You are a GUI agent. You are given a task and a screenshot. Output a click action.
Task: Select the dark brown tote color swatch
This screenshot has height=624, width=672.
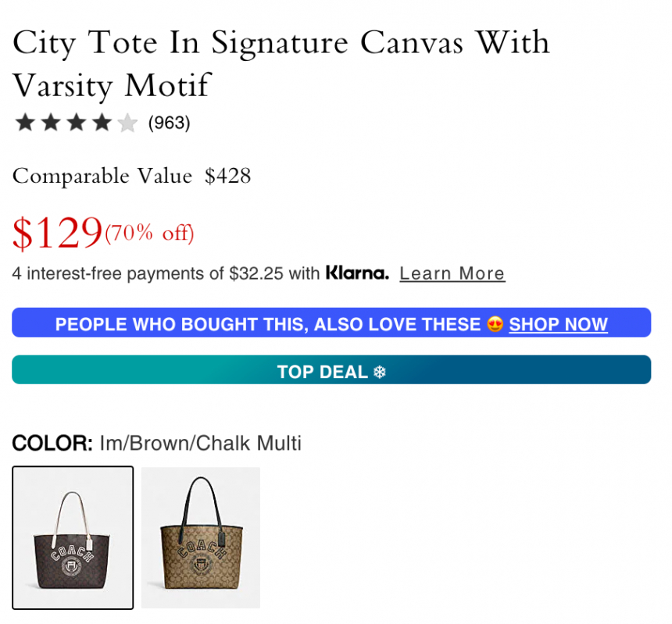73,537
